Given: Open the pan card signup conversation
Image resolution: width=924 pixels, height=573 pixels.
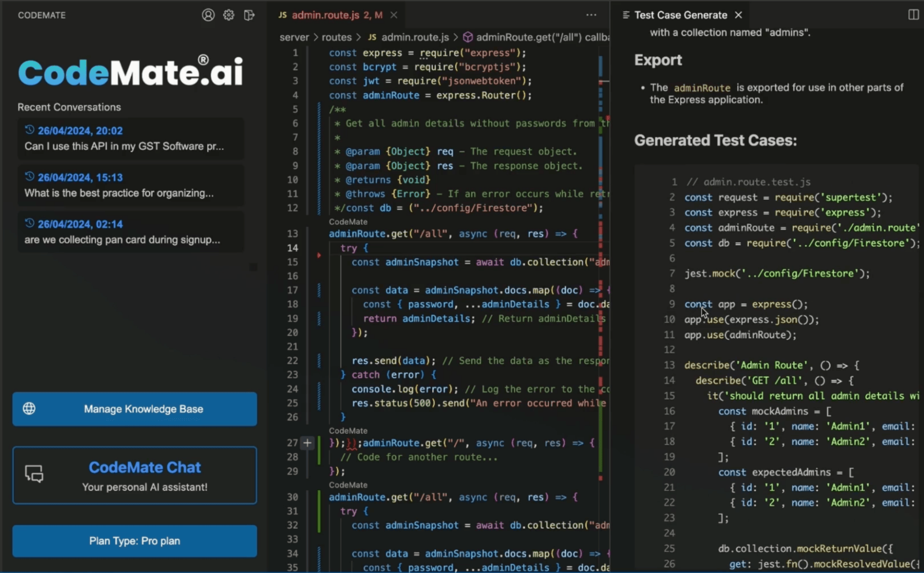Looking at the screenshot, I should (x=122, y=240).
